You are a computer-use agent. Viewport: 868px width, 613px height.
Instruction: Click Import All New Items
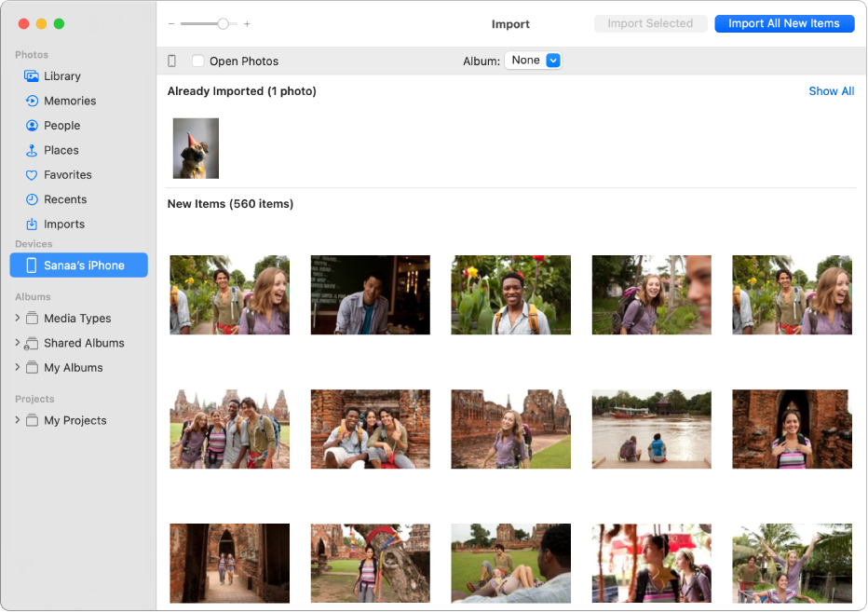tap(784, 23)
